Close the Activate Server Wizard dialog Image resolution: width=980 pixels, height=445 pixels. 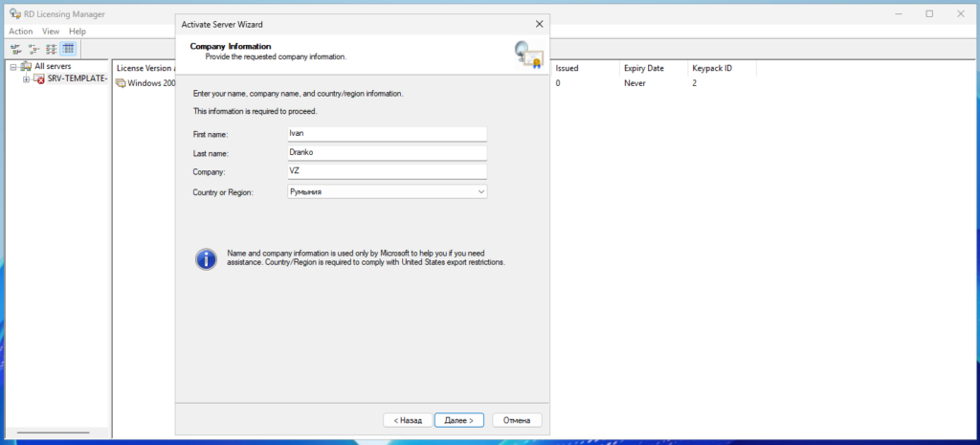pyautogui.click(x=540, y=24)
